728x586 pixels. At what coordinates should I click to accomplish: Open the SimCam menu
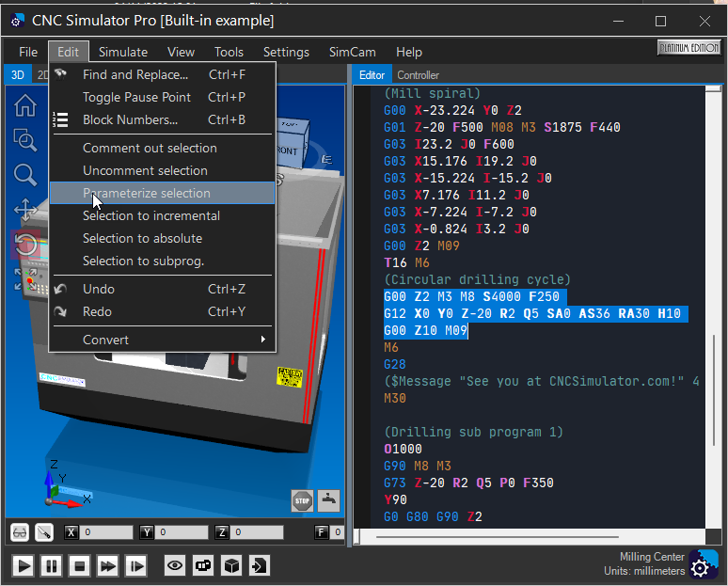click(x=353, y=52)
